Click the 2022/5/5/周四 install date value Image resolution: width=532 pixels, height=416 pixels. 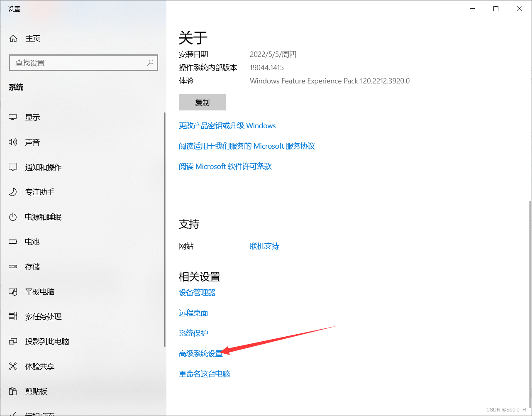(273, 54)
